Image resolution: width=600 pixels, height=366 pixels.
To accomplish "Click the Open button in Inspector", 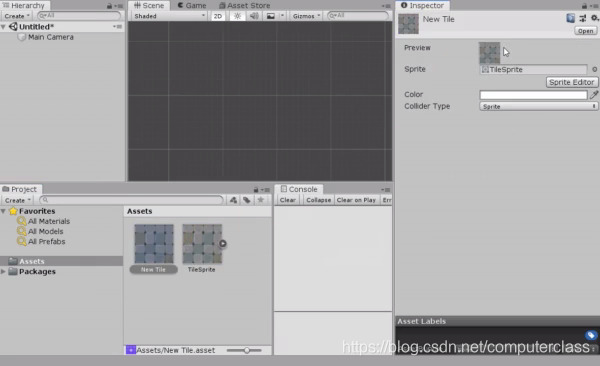I will coord(586,31).
